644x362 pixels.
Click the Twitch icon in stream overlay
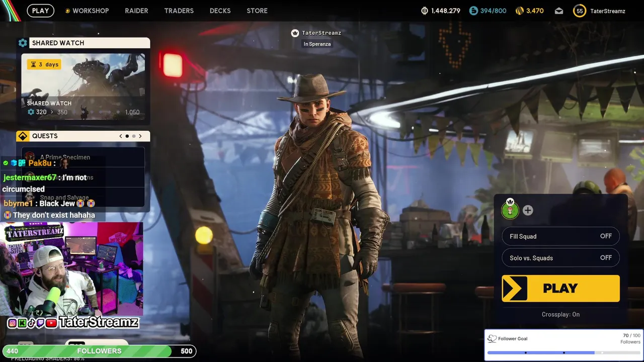[41, 323]
